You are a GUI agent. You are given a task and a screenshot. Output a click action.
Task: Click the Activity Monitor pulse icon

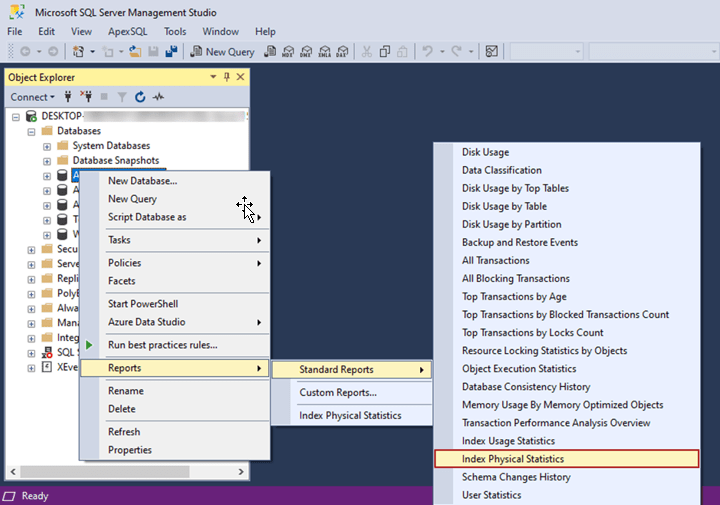(x=158, y=97)
